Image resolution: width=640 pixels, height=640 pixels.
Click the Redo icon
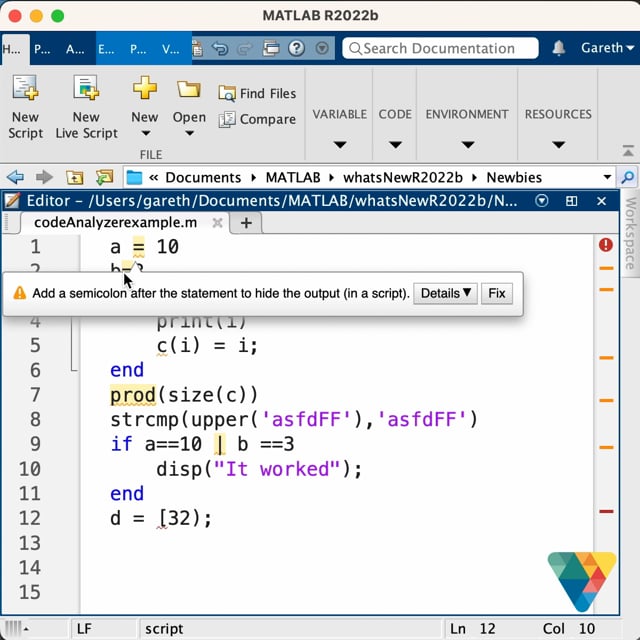(245, 49)
